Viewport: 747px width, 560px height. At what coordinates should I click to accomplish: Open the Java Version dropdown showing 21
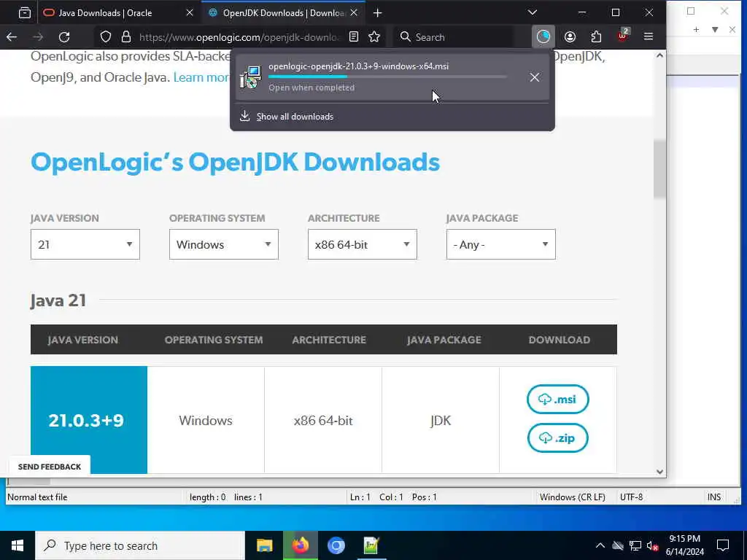click(x=85, y=244)
